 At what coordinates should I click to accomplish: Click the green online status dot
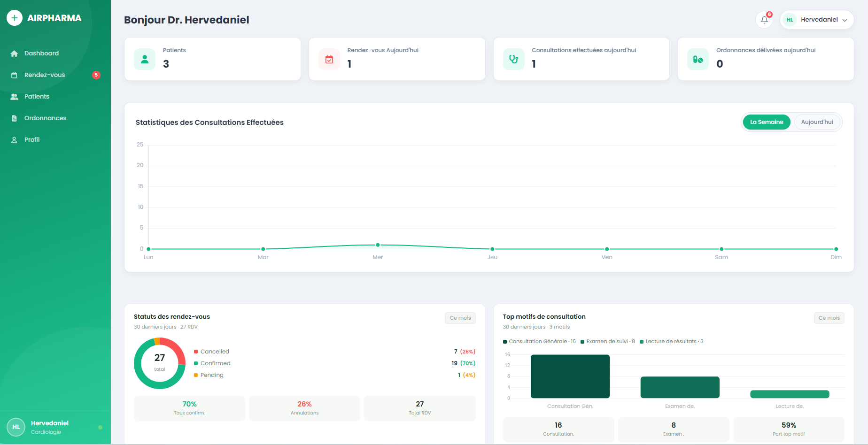coord(100,428)
